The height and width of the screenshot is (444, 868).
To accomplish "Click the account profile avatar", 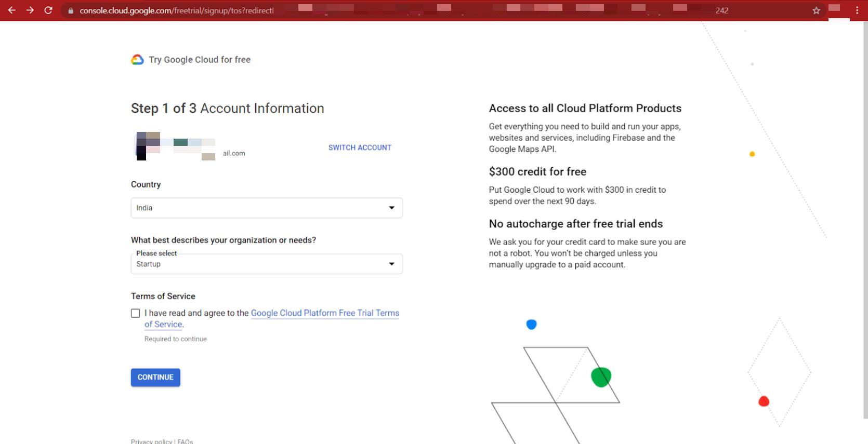I will click(x=148, y=146).
